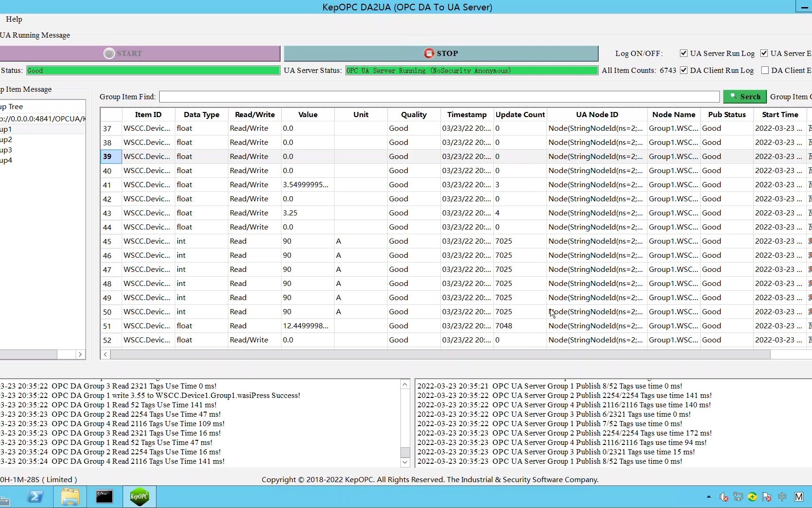The image size is (812, 508).
Task: Click the KepOPC taskbar icon
Action: (139, 497)
